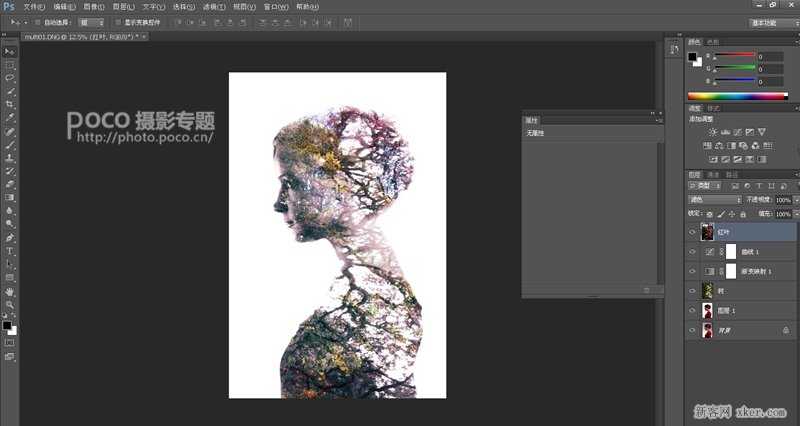The image size is (800, 426).
Task: Toggle visibility of the 背景 layer
Action: (x=692, y=329)
